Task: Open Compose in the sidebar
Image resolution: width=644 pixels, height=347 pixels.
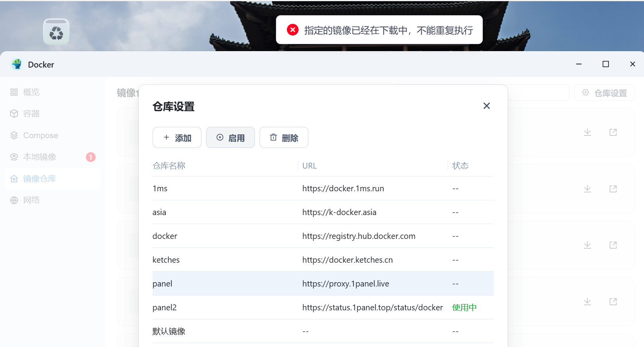Action: [52, 135]
